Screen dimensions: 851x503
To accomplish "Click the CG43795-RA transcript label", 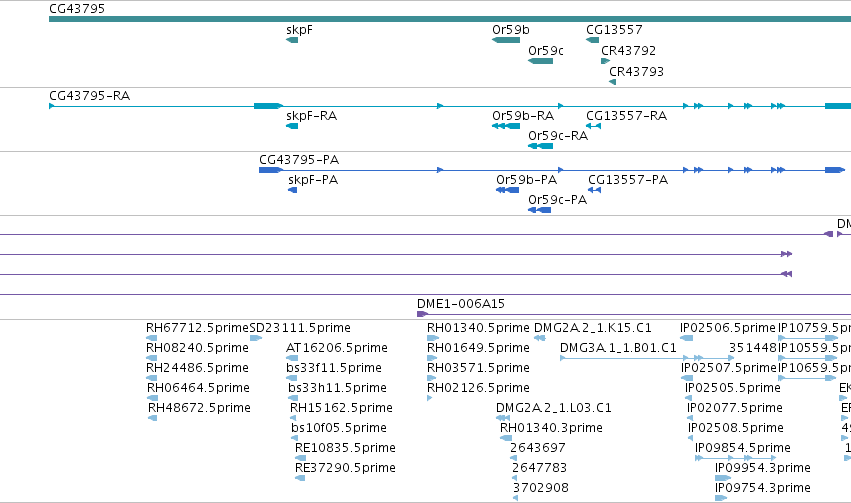I will coord(90,96).
